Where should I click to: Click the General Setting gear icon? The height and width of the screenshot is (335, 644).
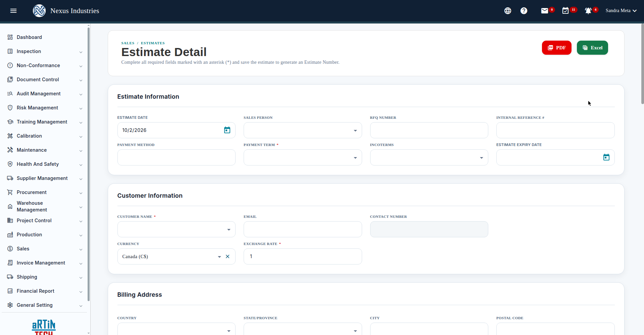10,305
